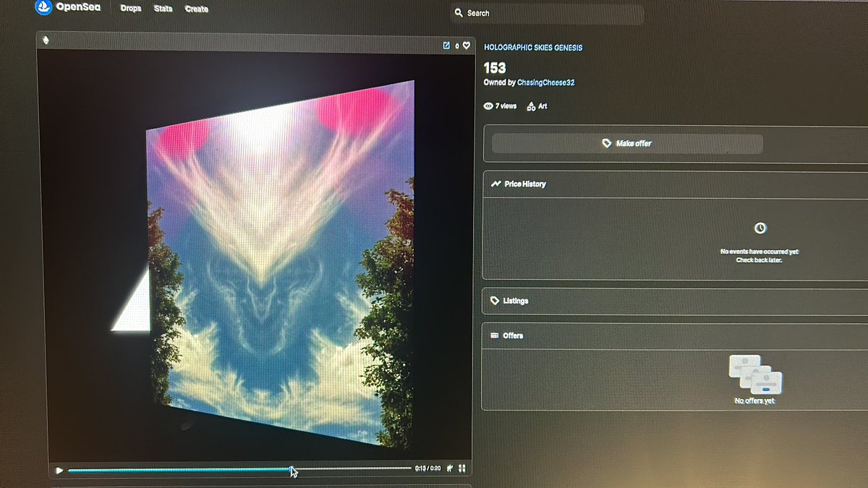Mute the video with the volume icon

click(450, 468)
